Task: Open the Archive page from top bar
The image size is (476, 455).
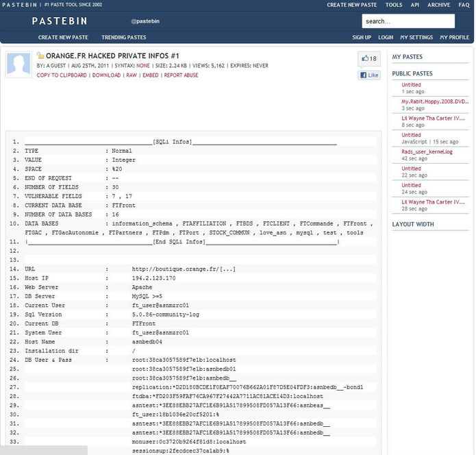Action: 439,5
